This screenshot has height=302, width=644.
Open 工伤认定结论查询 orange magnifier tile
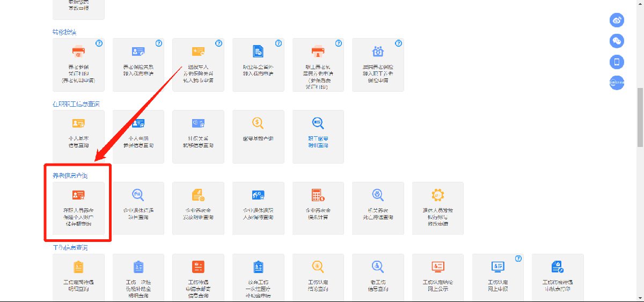coord(318,278)
